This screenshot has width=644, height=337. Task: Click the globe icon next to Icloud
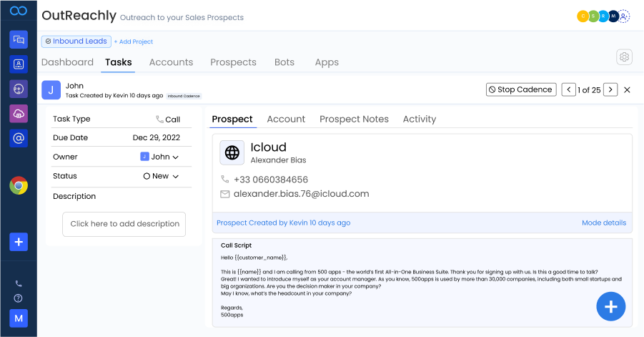[x=232, y=152]
